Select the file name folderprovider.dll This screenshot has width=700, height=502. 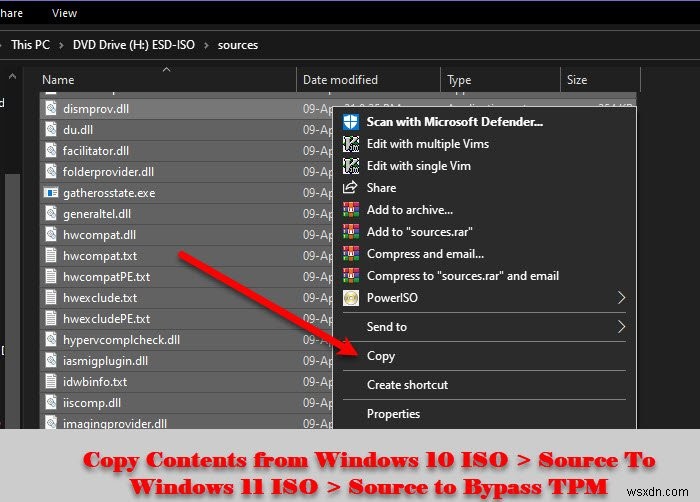[x=108, y=172]
